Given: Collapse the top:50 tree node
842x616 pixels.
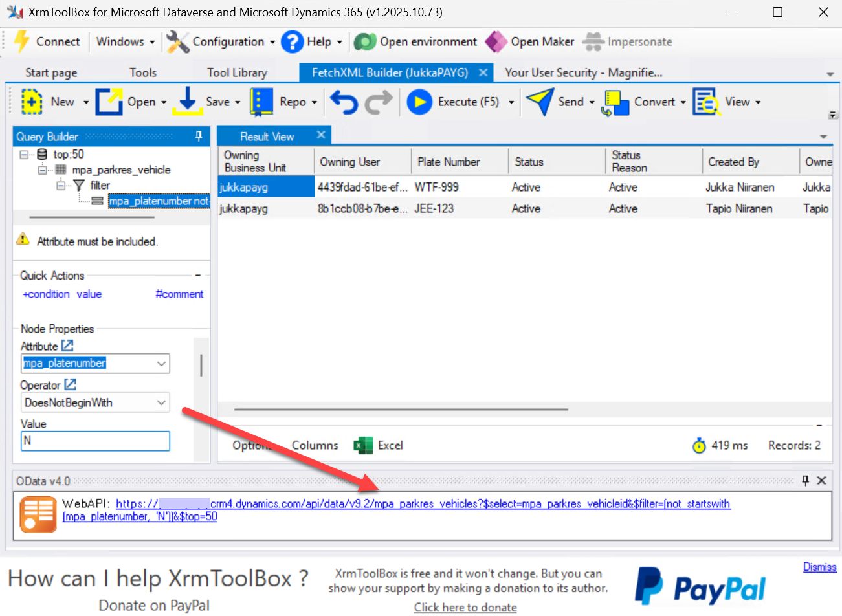Looking at the screenshot, I should tap(24, 155).
